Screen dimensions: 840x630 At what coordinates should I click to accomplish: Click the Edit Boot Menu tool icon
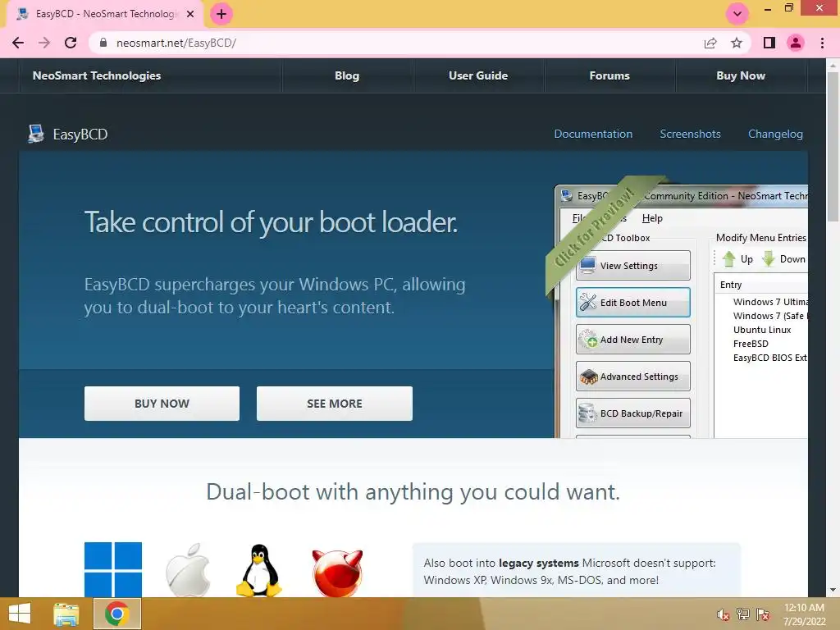pyautogui.click(x=587, y=302)
